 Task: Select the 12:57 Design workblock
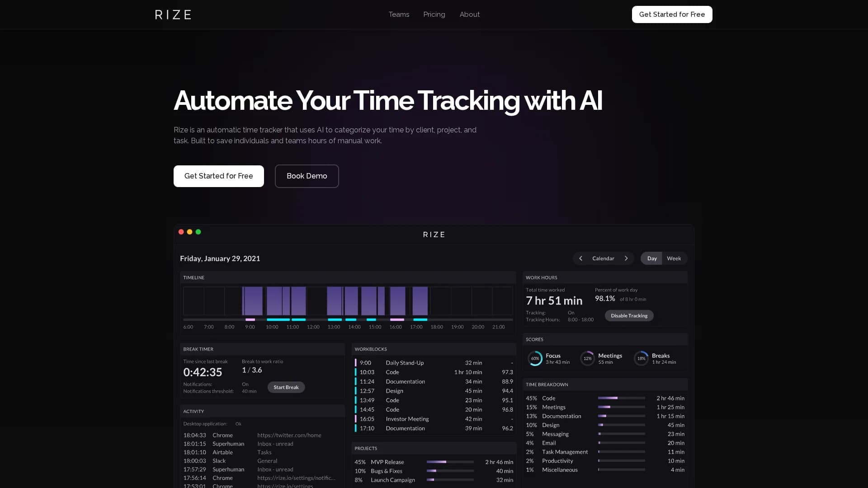pyautogui.click(x=434, y=391)
